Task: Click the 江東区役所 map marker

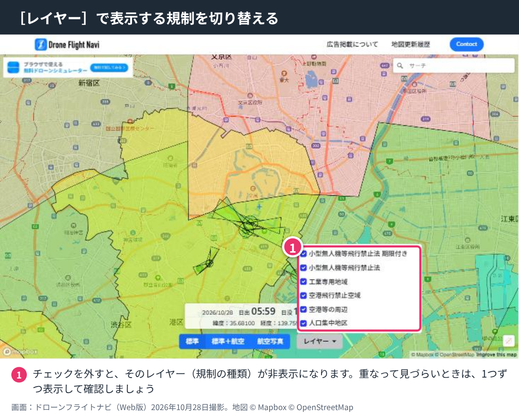Action: coord(467,240)
